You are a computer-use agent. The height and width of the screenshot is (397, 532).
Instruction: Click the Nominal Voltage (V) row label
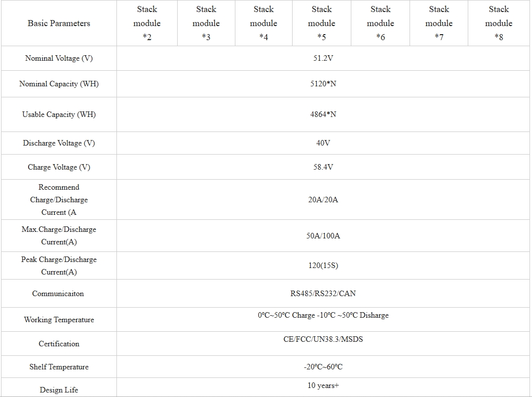pos(59,58)
